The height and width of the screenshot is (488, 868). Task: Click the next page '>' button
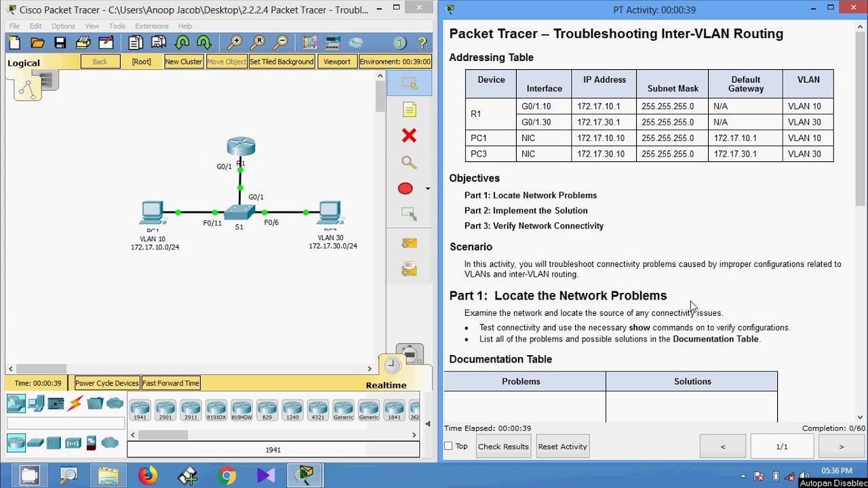(842, 447)
